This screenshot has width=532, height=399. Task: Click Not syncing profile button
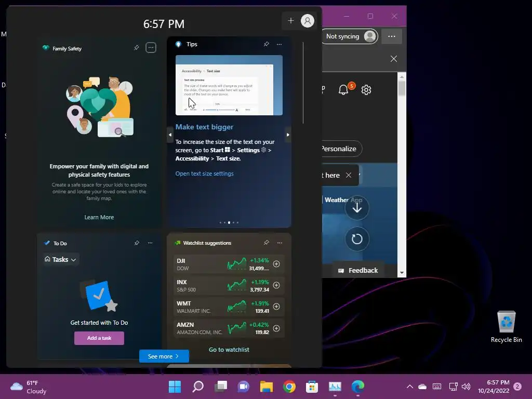(x=350, y=36)
